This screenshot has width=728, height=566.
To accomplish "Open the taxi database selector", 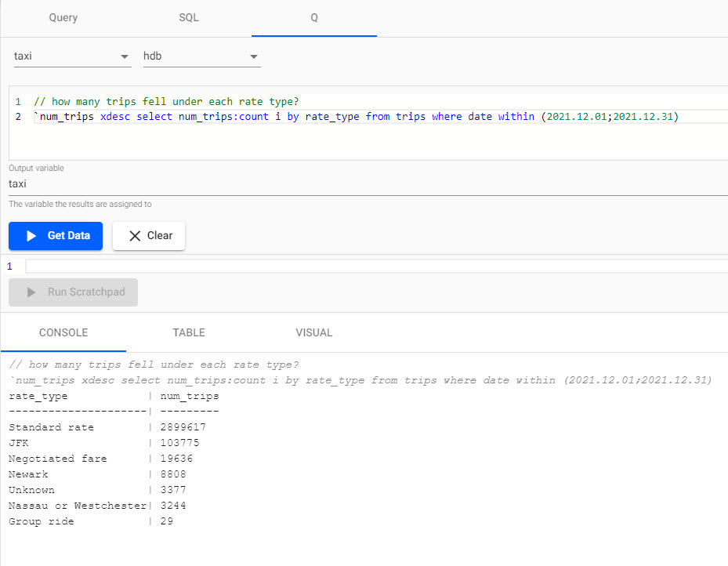I will [72, 56].
